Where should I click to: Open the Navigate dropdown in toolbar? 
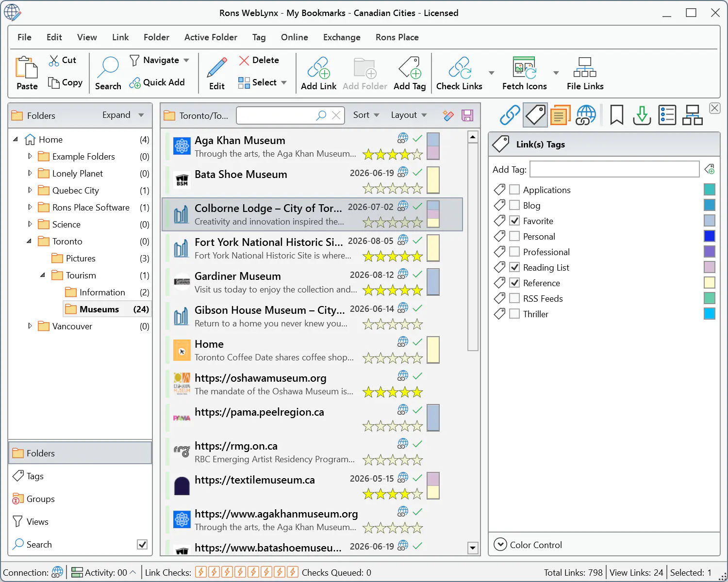click(159, 60)
